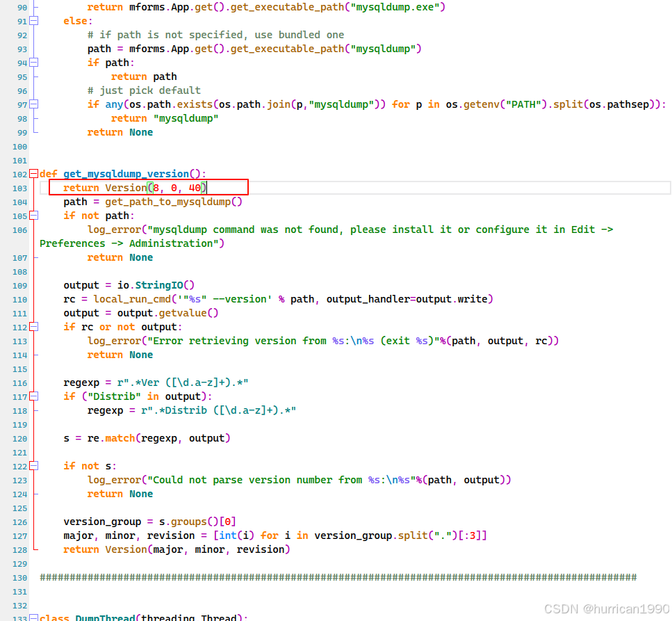
Task: Click line number 133 in the gutter
Action: coord(19,618)
